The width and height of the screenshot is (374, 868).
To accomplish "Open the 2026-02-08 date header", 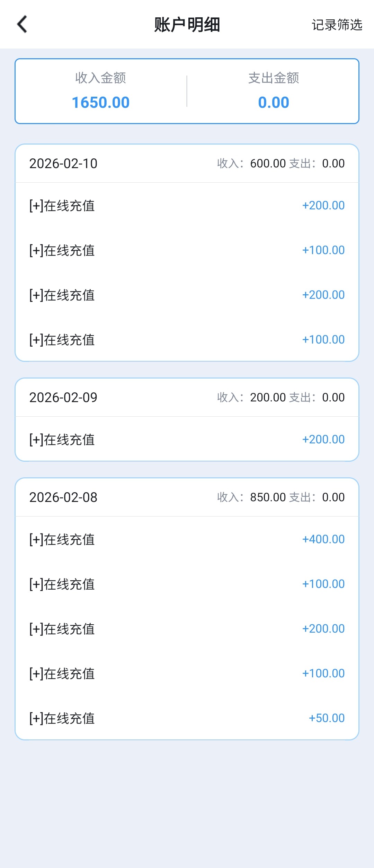I will pyautogui.click(x=63, y=497).
